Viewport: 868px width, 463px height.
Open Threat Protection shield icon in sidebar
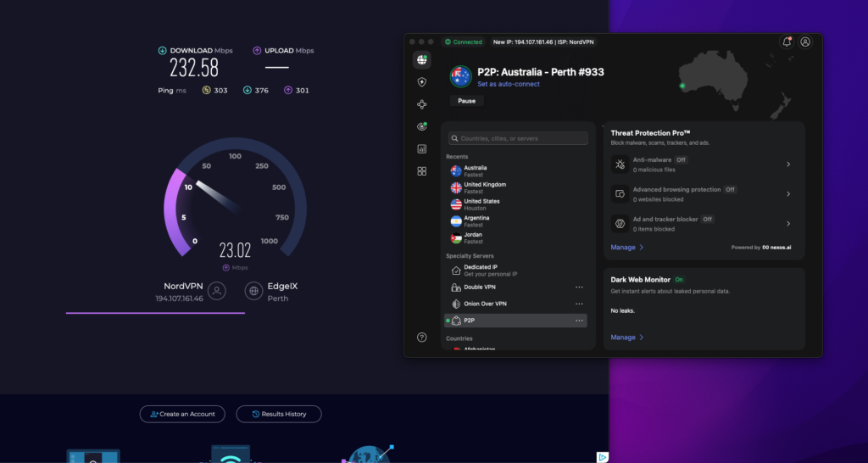coord(422,82)
